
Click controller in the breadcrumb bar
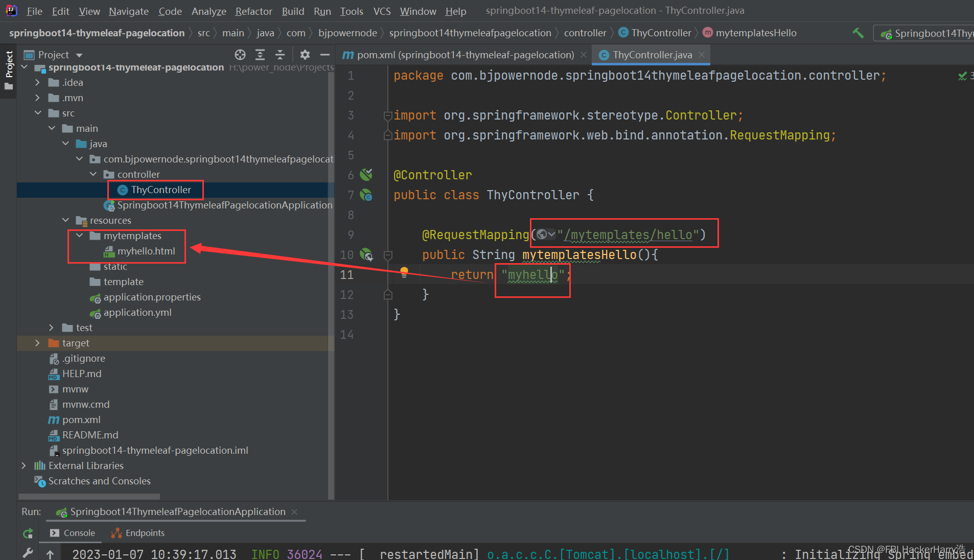585,33
